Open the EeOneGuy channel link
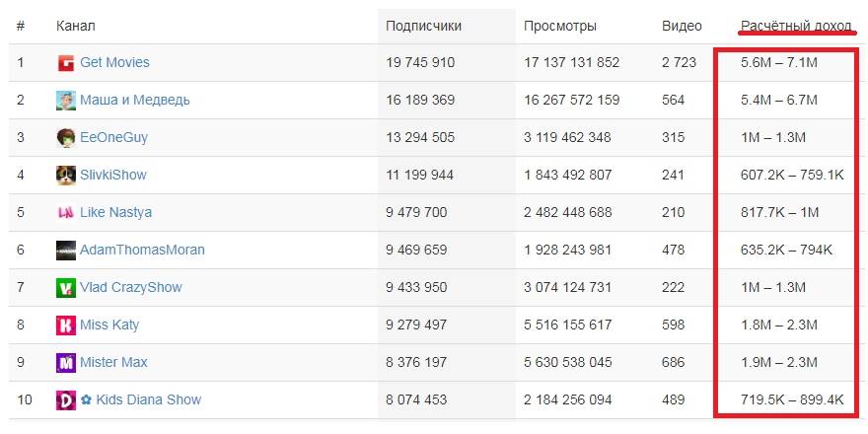The width and height of the screenshot is (868, 434). pyautogui.click(x=114, y=137)
